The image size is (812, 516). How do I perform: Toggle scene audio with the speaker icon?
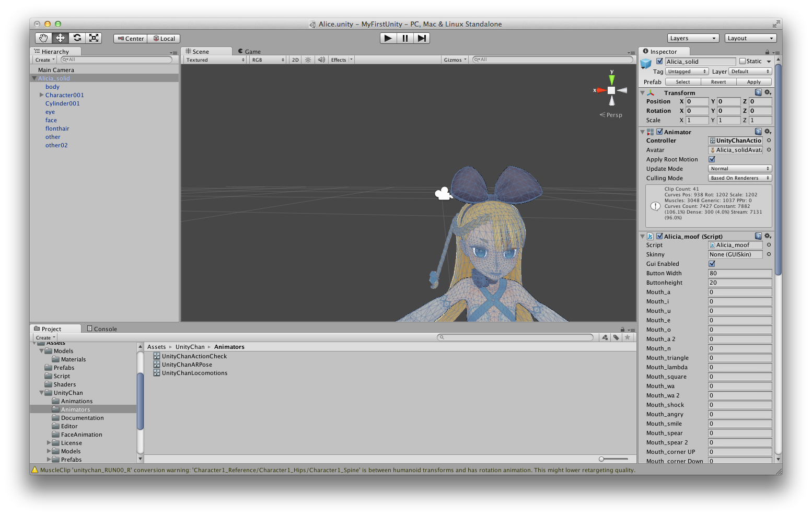[321, 60]
